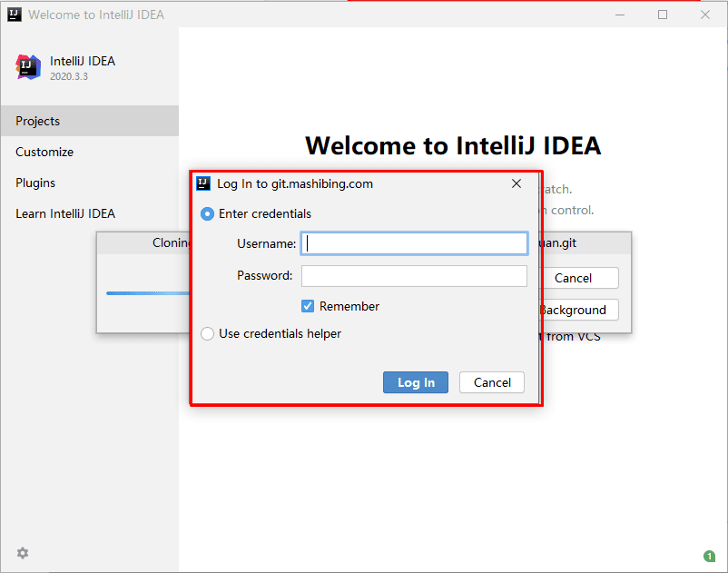Click the IJ icon in the main window title bar
Image resolution: width=728 pixels, height=573 pixels.
(x=15, y=15)
